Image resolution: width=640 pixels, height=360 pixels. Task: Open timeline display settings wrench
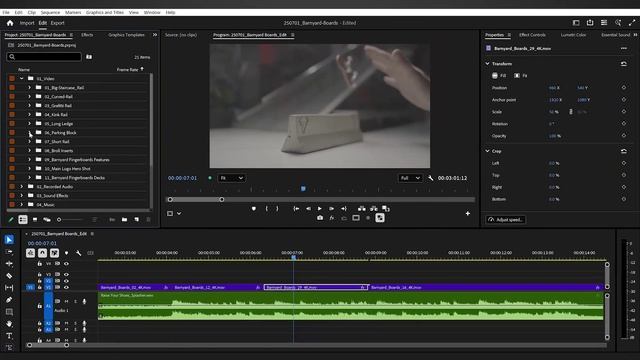[x=78, y=253]
